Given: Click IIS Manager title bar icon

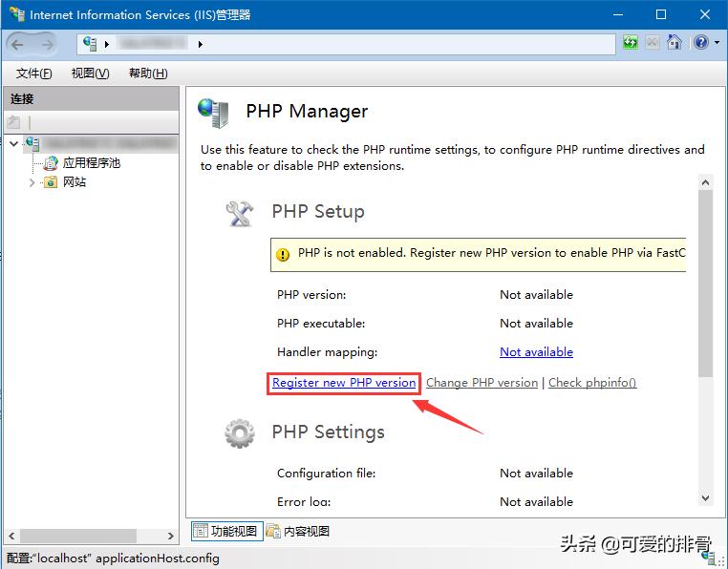Looking at the screenshot, I should coord(17,14).
